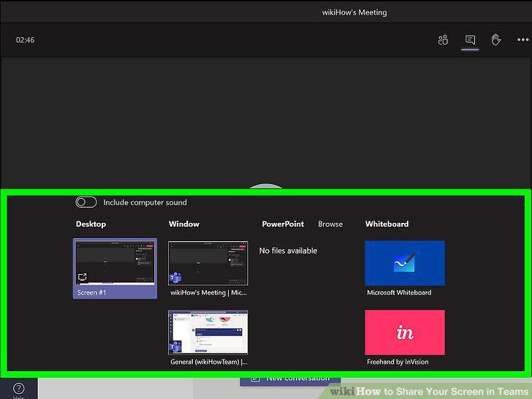This screenshot has width=532, height=399.
Task: Click the Freehand by InVision label
Action: tap(398, 362)
